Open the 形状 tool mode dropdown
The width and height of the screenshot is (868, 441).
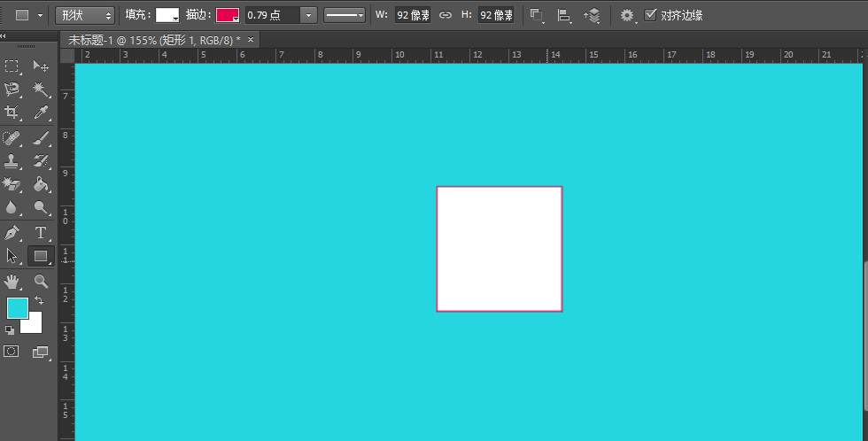(85, 15)
